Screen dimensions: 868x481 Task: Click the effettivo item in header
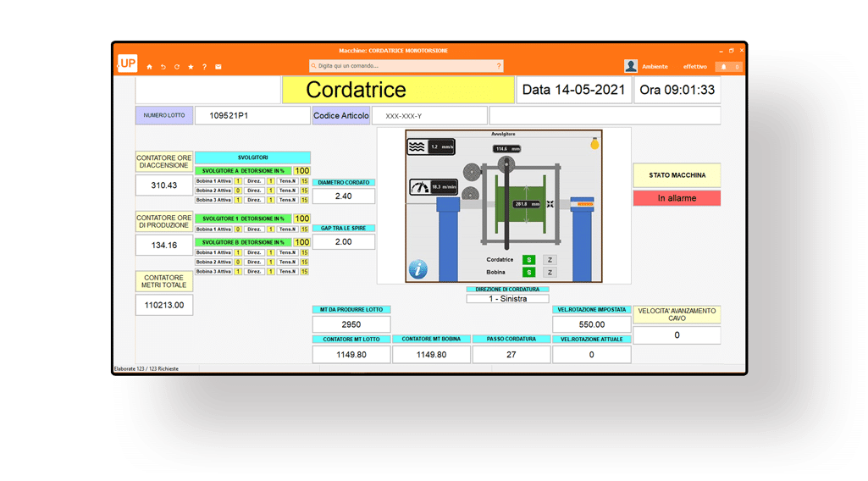tap(695, 67)
